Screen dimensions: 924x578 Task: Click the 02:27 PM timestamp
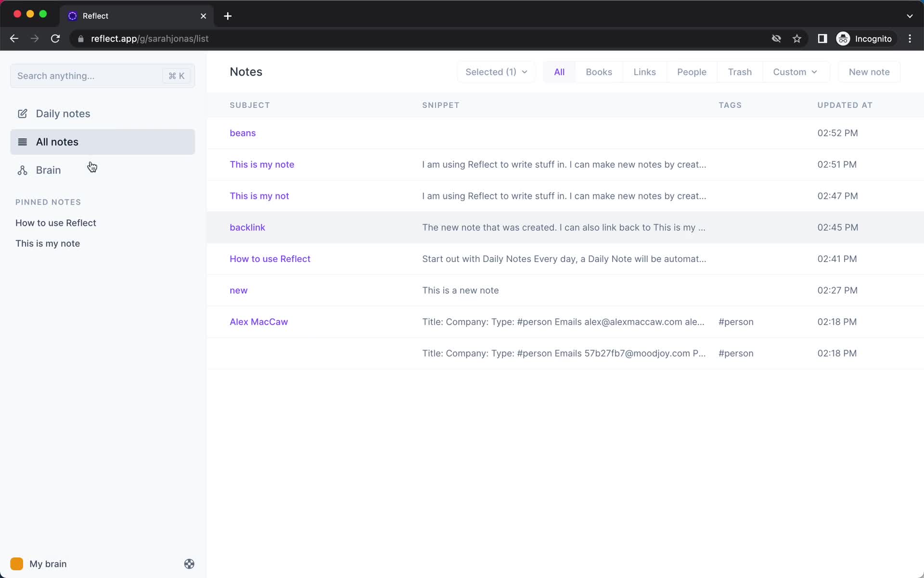(837, 290)
